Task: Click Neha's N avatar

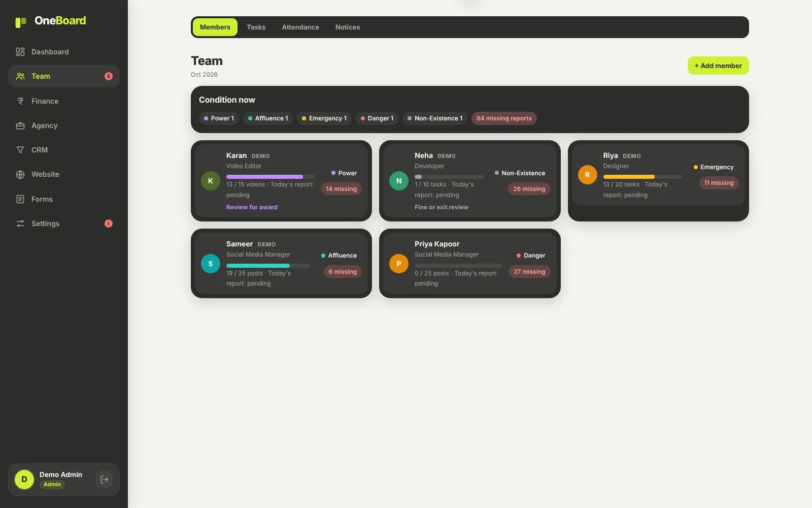Action: (x=399, y=181)
